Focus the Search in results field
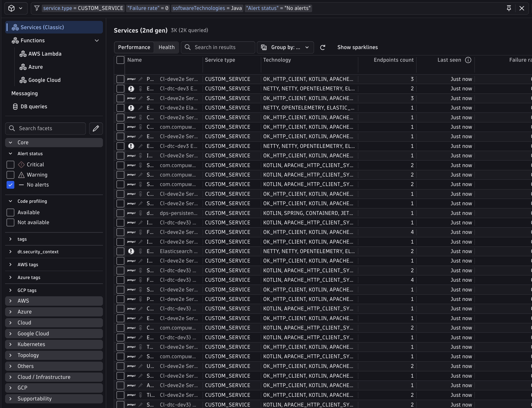The width and height of the screenshot is (532, 408). [x=218, y=47]
